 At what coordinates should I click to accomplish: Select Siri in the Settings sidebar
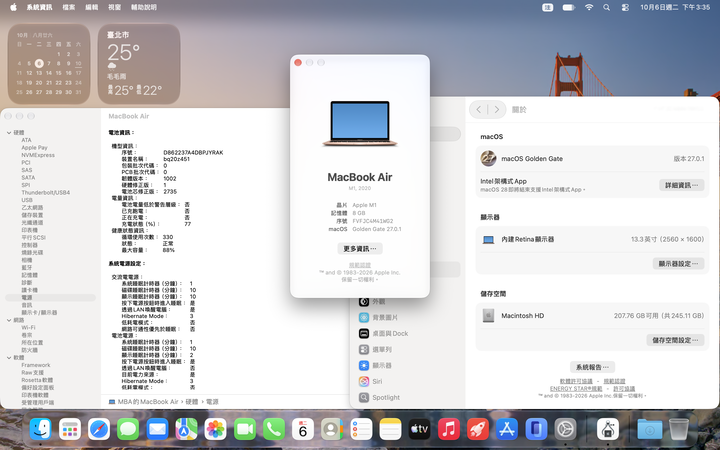click(x=377, y=381)
